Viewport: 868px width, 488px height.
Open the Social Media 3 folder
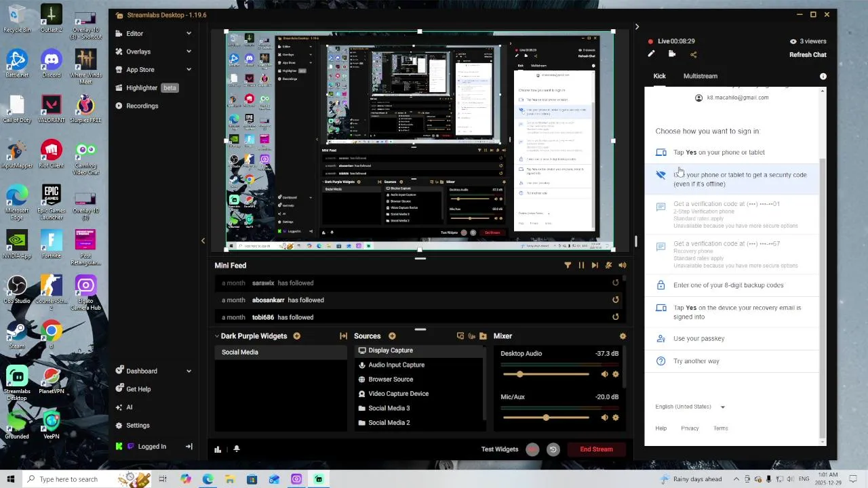[x=420, y=408]
